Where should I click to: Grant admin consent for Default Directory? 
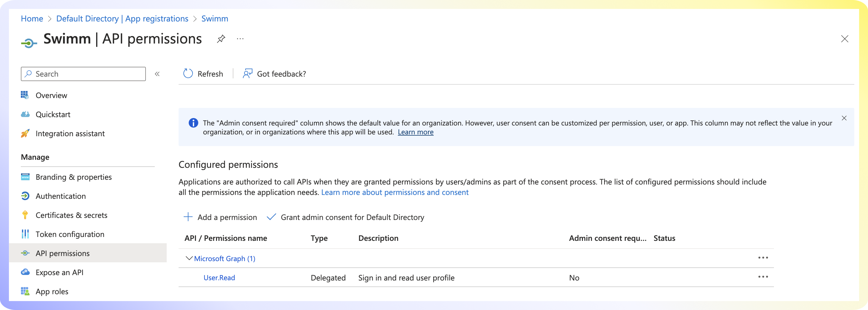345,217
